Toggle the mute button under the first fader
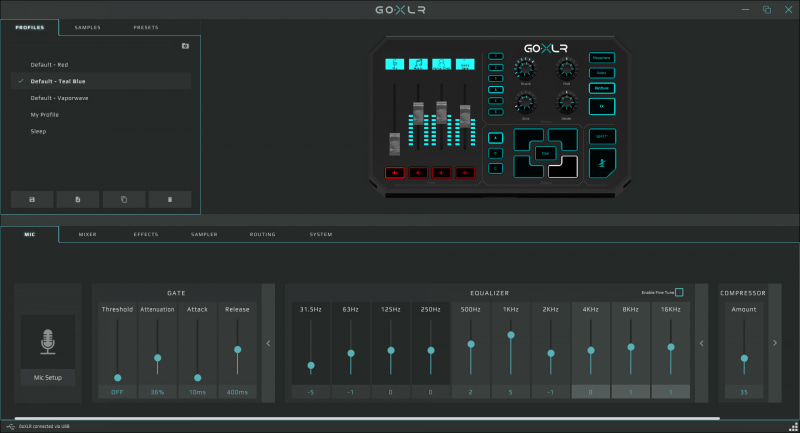The width and height of the screenshot is (800, 433). (394, 173)
